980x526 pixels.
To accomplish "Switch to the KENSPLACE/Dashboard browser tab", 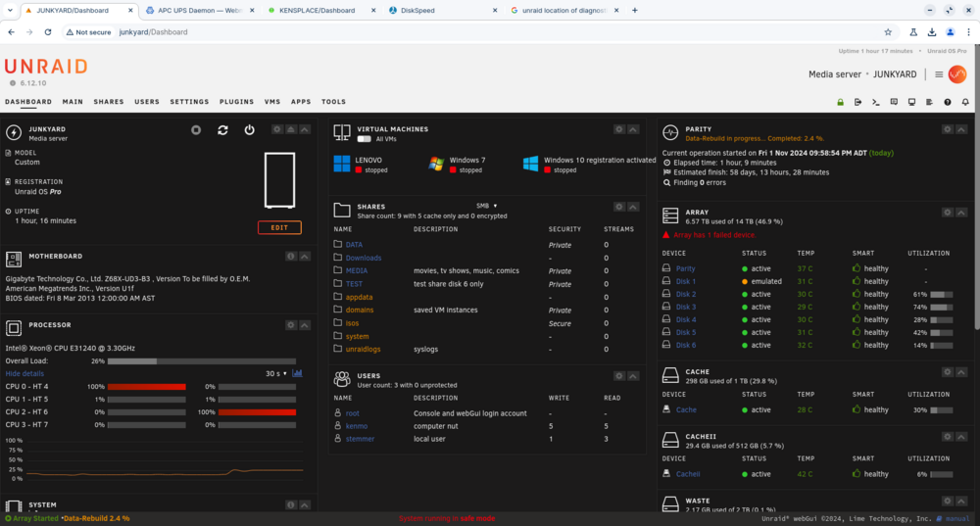I will point(321,11).
